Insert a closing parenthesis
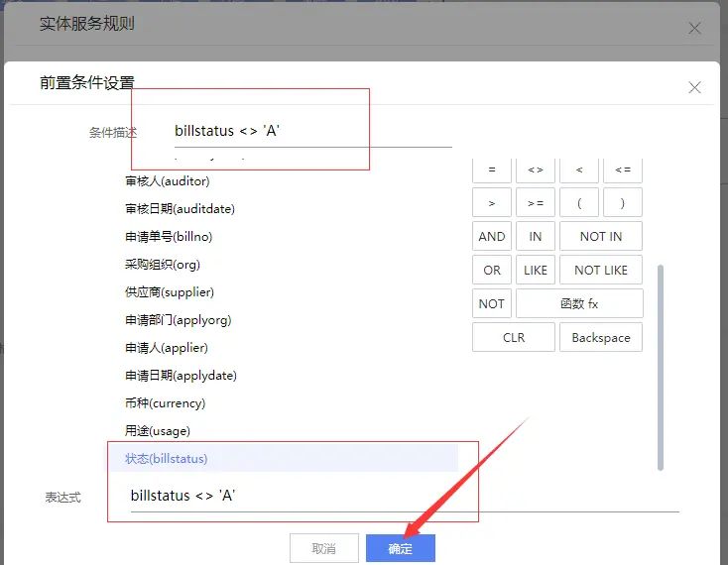 tap(623, 203)
